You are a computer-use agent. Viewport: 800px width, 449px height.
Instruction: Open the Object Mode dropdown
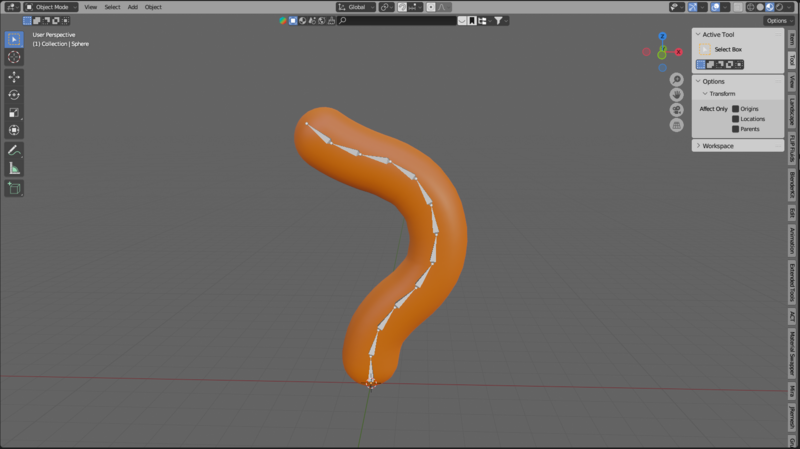pos(50,7)
